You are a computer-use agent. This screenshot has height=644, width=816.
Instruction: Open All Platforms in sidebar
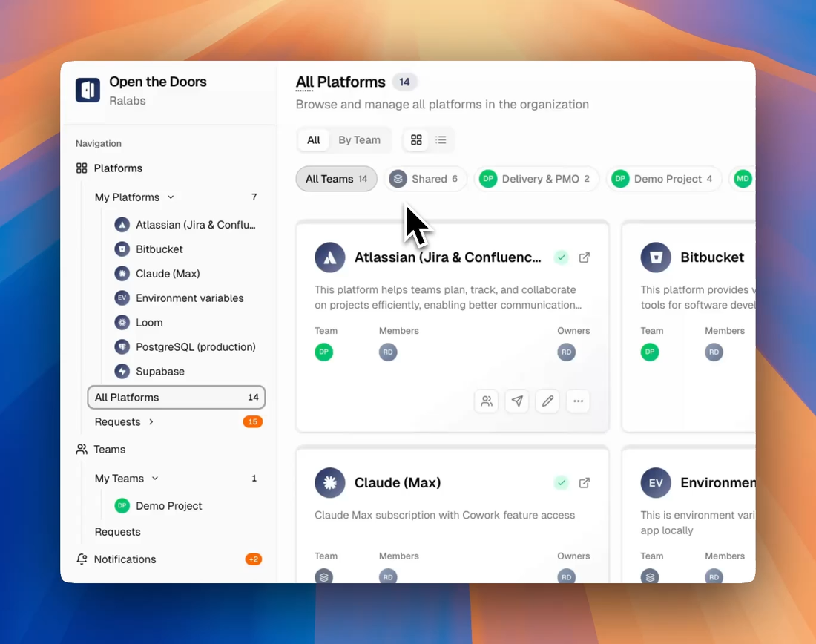click(177, 397)
